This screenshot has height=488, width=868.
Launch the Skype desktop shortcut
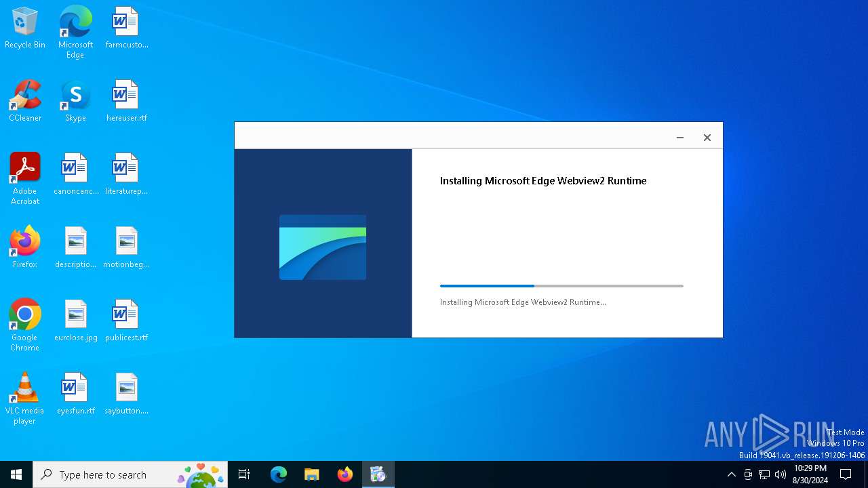75,102
